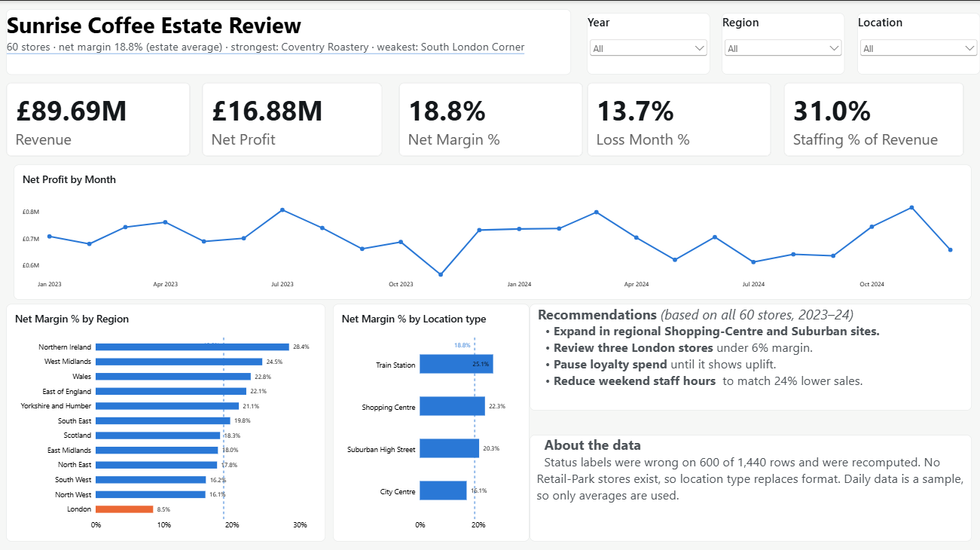Viewport: 980px width, 550px height.
Task: Click the "£0.8M" y-axis label
Action: (x=31, y=212)
